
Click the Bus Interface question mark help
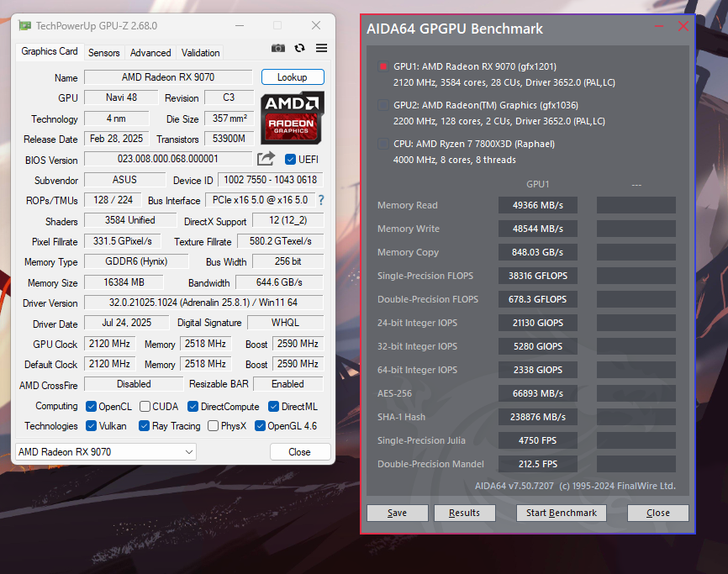[321, 200]
